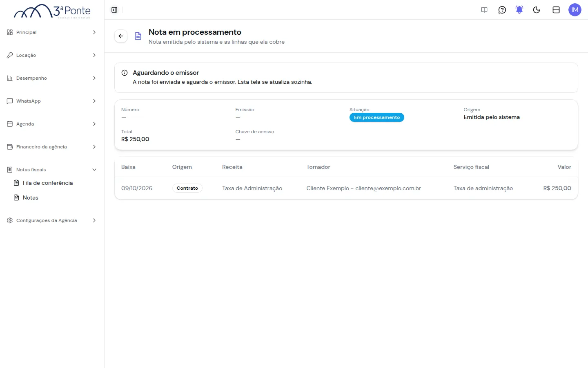Open the Financeiro da agência menu item

[x=52, y=147]
